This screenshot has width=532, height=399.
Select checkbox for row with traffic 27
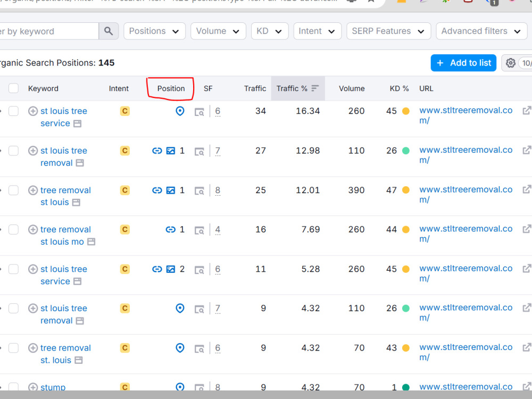coord(14,151)
